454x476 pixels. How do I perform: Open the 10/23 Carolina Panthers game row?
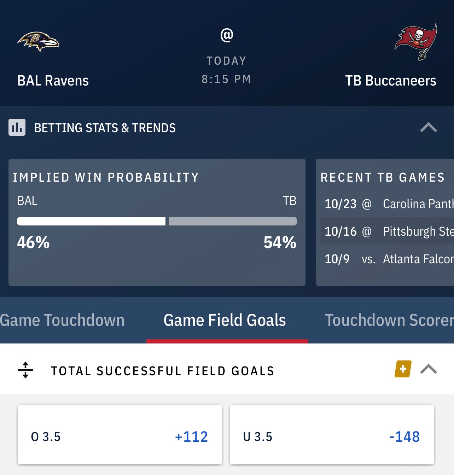(387, 204)
